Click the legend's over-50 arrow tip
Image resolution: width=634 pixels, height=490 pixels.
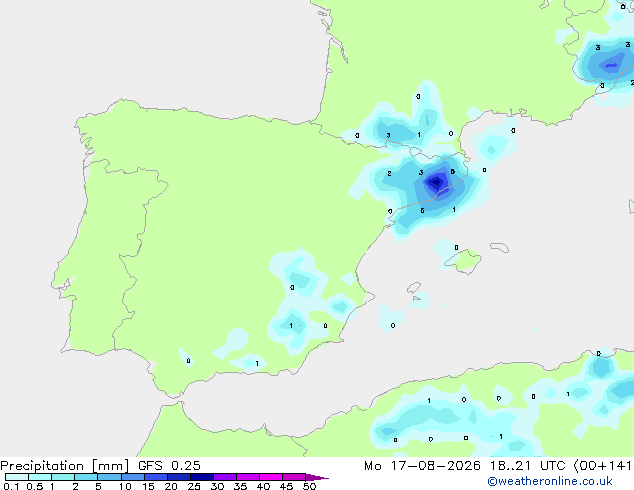(x=317, y=477)
